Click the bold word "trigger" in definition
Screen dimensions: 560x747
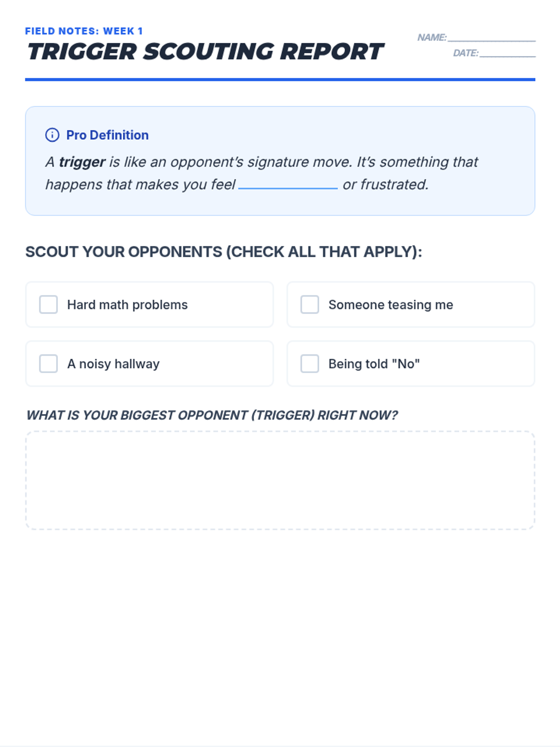click(x=82, y=162)
